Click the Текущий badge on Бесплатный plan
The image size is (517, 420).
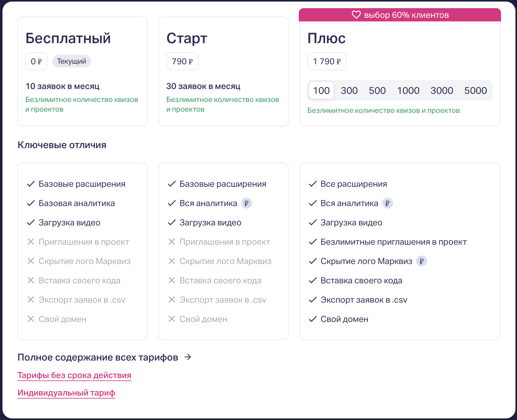coord(72,61)
